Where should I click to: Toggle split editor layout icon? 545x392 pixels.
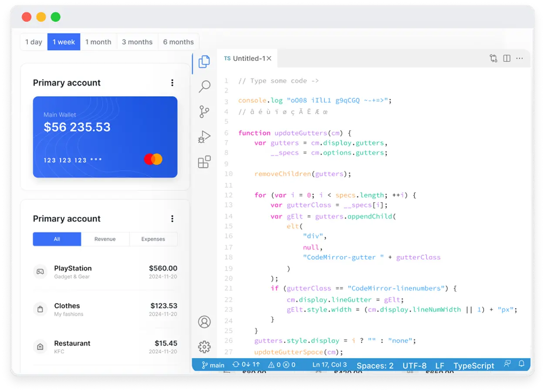507,58
